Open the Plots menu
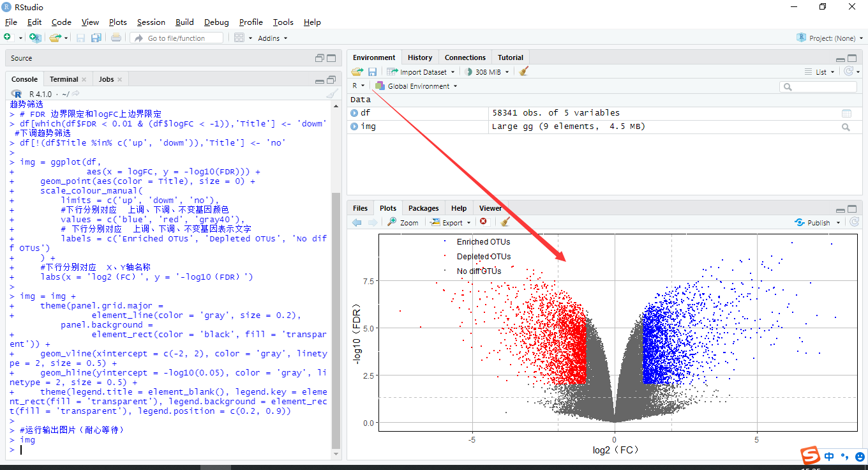Viewport: 868px width, 470px height. 118,22
